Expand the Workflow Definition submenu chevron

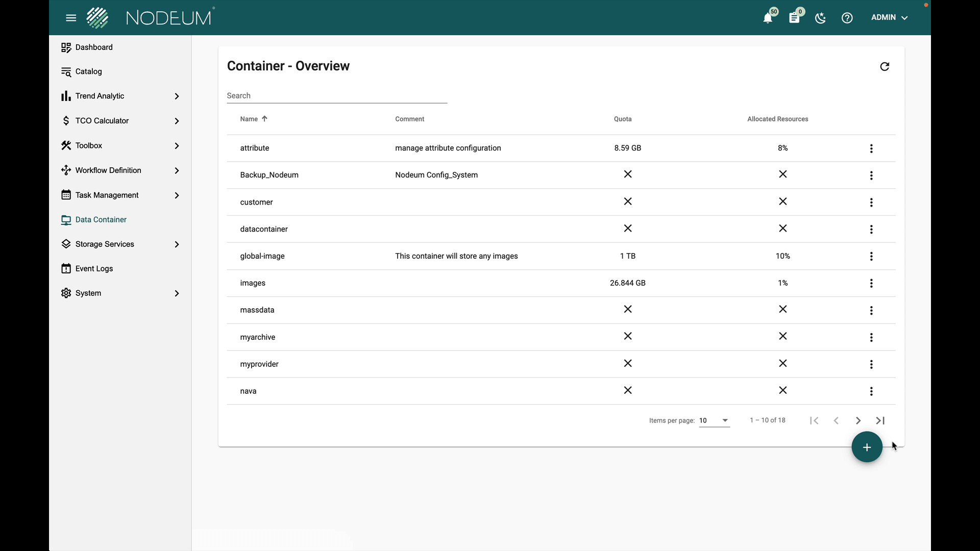(x=177, y=171)
